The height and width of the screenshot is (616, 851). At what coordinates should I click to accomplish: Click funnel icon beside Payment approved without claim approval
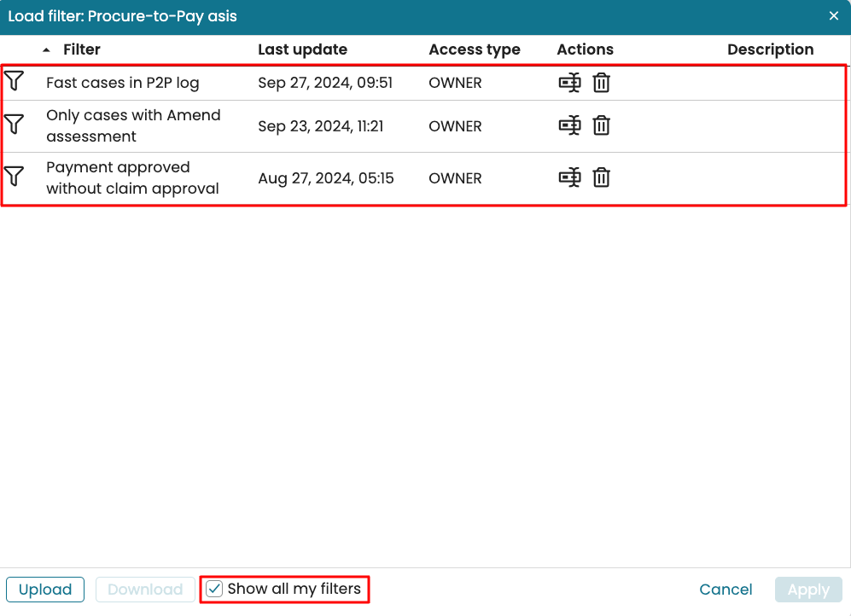coord(14,177)
